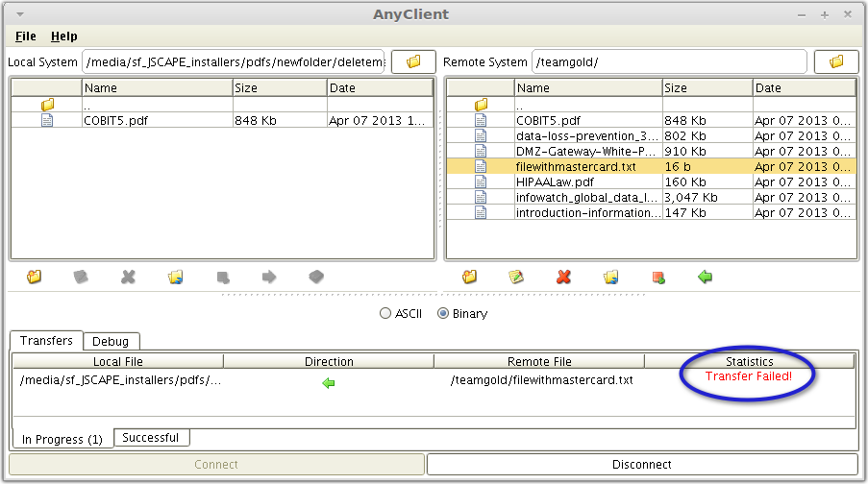Screen dimensions: 868x484
Task: Click the greyed-out local rename icon
Action: pyautogui.click(x=81, y=277)
